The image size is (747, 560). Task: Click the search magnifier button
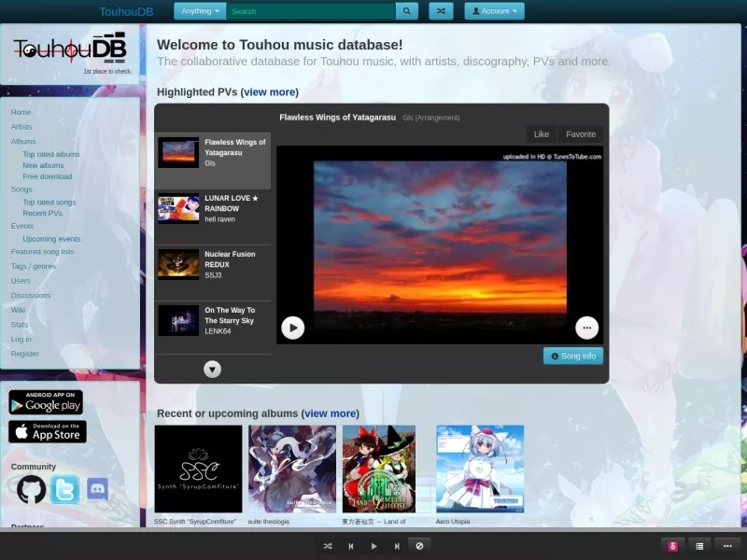coord(406,11)
